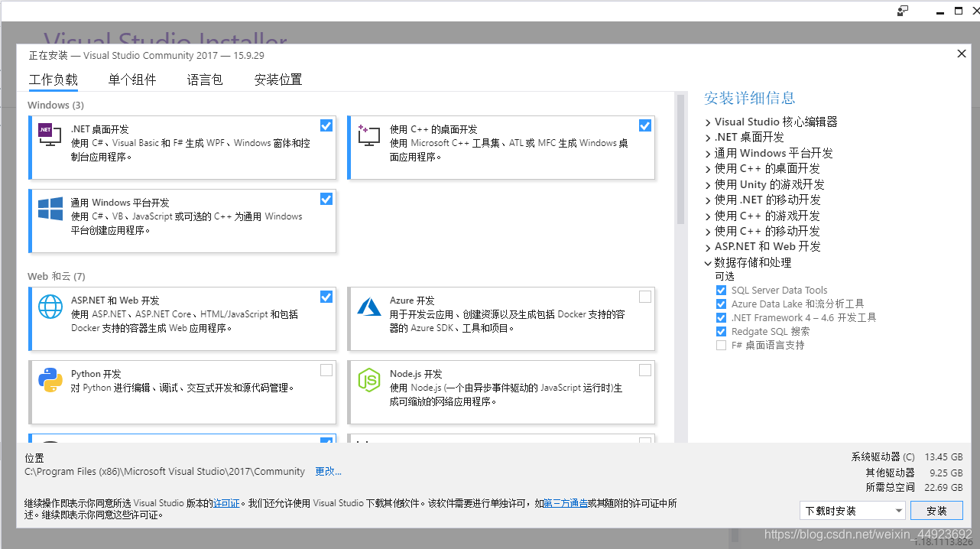Screen dimensions: 980x549
Task: Click the Windows logo on 通用 Windows 平台开发
Action: pos(50,209)
